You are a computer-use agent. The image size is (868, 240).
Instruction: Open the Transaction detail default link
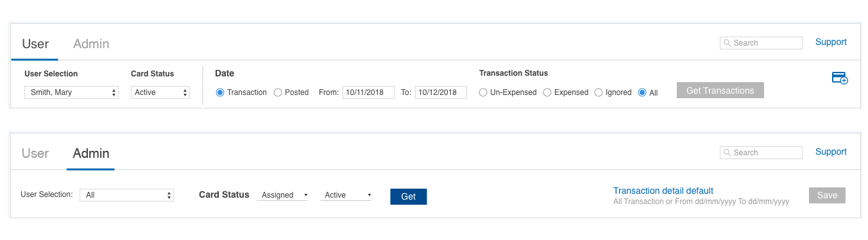(663, 191)
